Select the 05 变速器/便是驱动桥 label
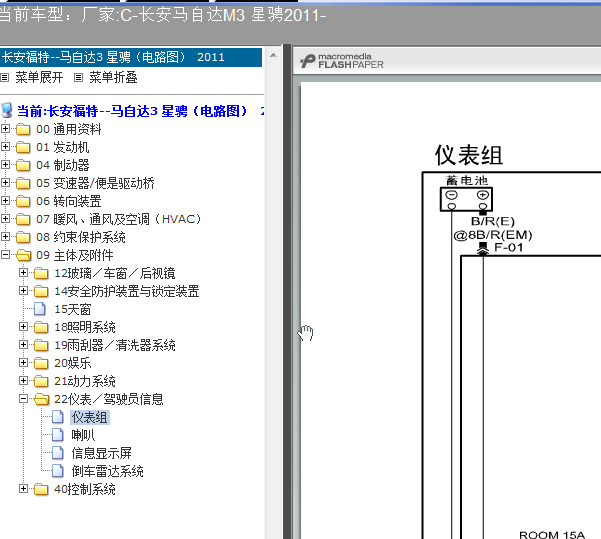This screenshot has height=539, width=601. tap(95, 183)
